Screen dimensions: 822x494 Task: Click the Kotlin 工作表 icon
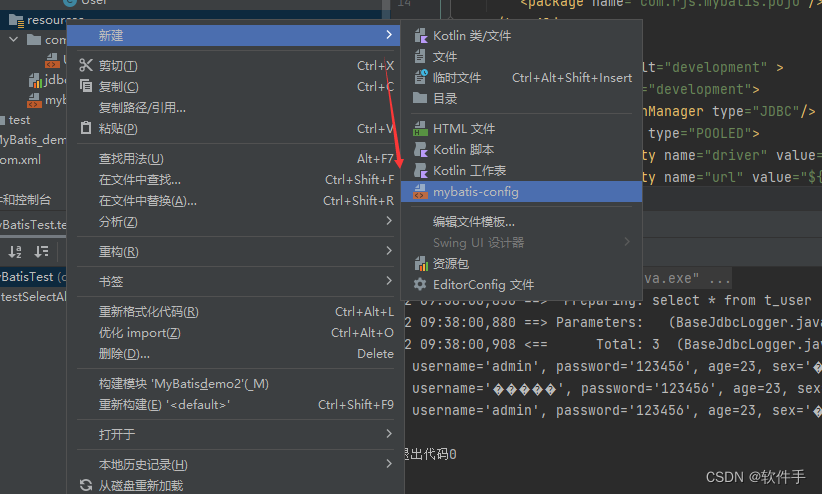(420, 170)
